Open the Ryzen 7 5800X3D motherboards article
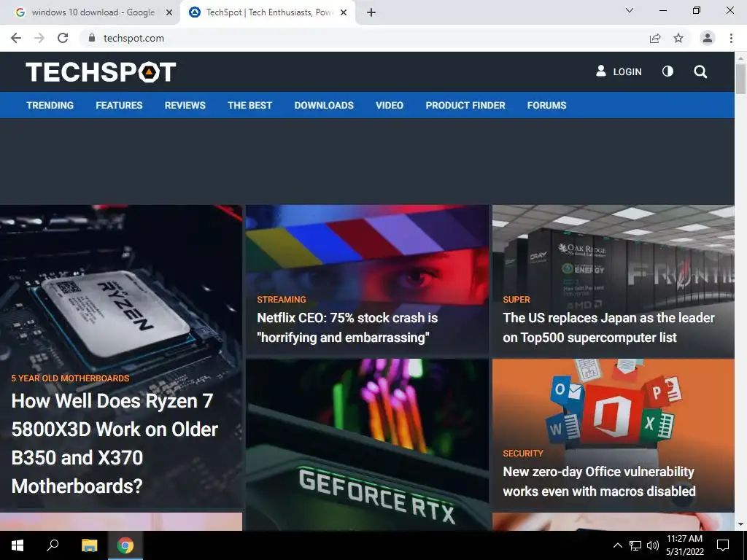The height and width of the screenshot is (560, 747). [x=115, y=443]
